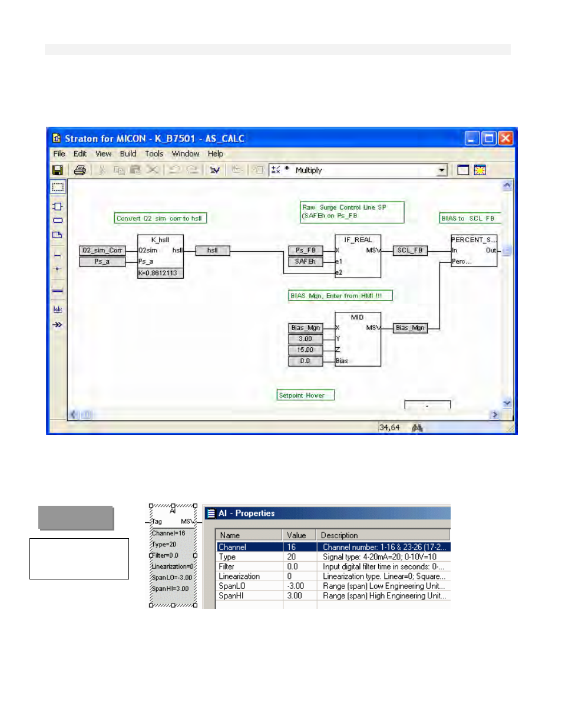Click the yellow-star grid toolbar icon
The image size is (562, 728).
(480, 170)
